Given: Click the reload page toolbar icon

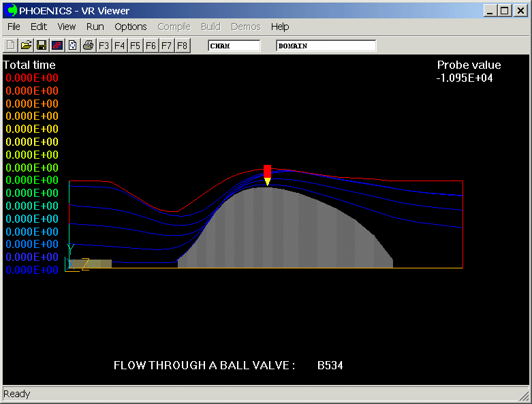Looking at the screenshot, I should pyautogui.click(x=72, y=46).
